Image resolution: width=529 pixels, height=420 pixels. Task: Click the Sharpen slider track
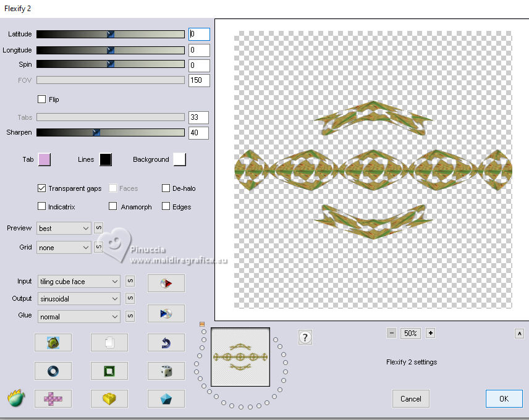(111, 132)
